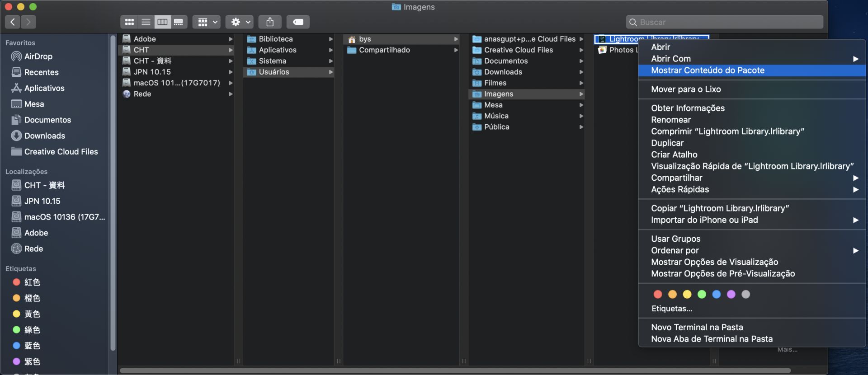Select the Pública folder
This screenshot has width=868, height=375.
[527, 127]
